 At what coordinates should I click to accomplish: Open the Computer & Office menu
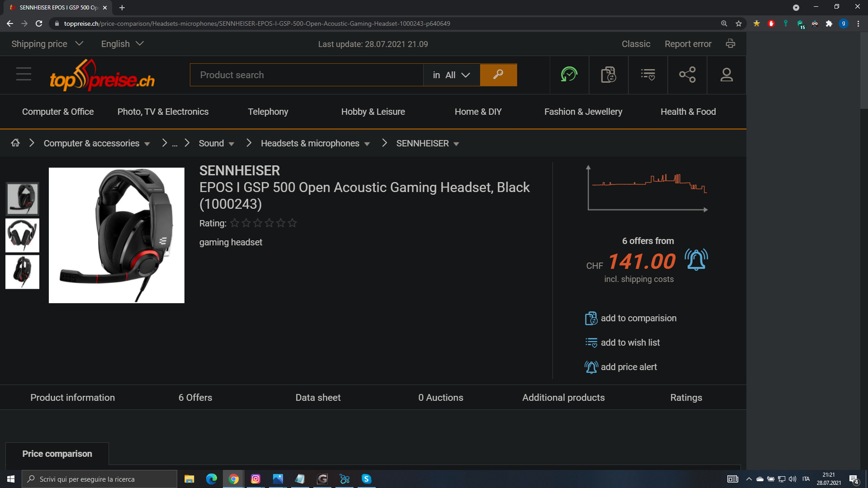tap(58, 112)
